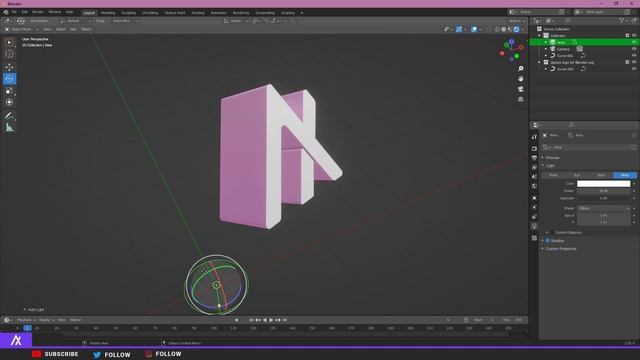
Task: Toggle visibility of Curve.003 in outliner
Action: pos(634,69)
